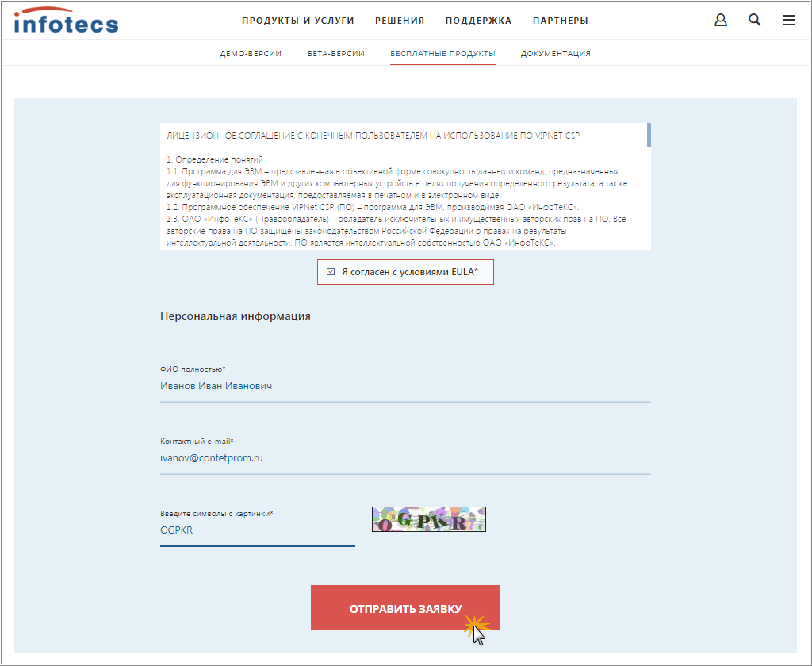Switch to the БЕТА-ВЕРСИИ tab
Viewport: 812px width, 666px height.
[x=336, y=53]
